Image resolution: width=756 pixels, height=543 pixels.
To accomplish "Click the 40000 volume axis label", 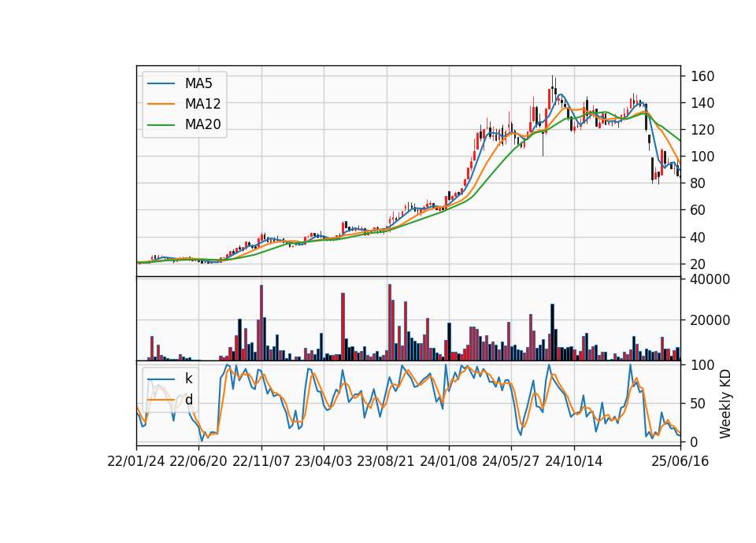I will (x=710, y=279).
